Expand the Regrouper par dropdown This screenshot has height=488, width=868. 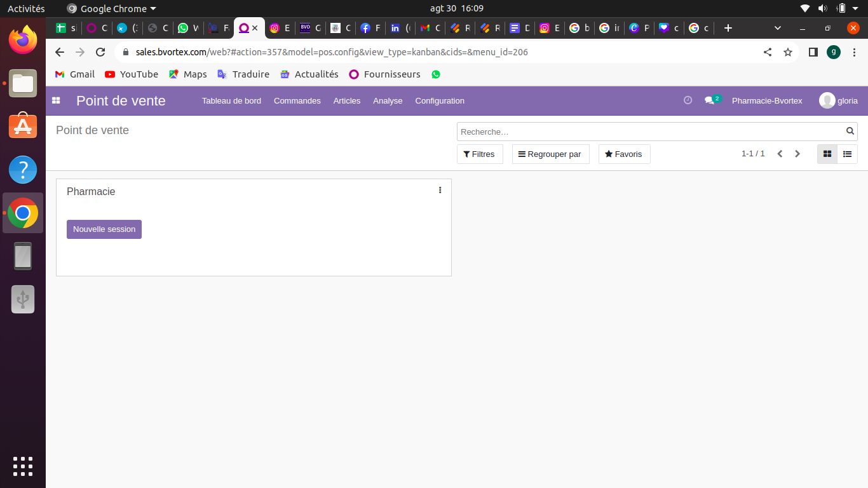point(550,154)
